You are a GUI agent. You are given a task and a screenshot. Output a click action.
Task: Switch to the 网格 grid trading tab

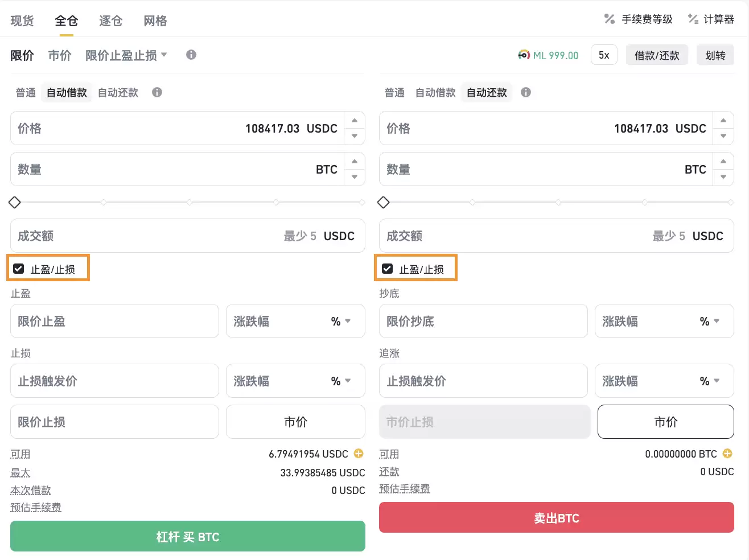point(154,20)
